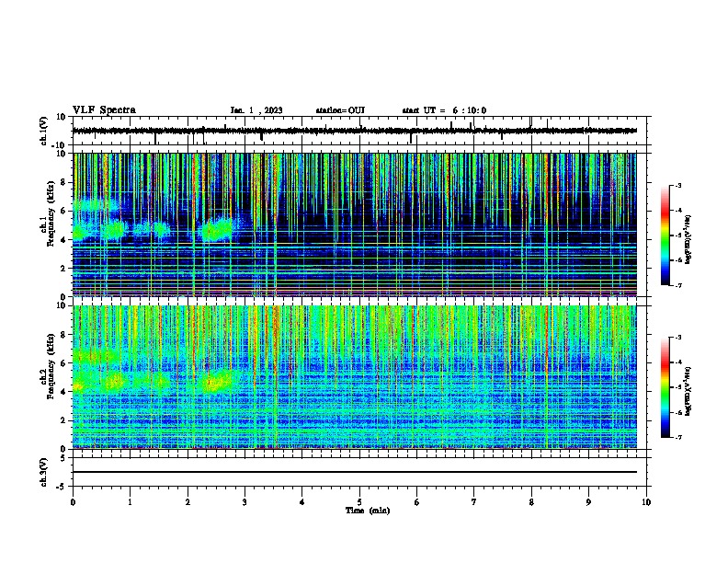This screenshot has width=728, height=563.
Task: Click the "VLF Spectra" title text
Action: (104, 110)
